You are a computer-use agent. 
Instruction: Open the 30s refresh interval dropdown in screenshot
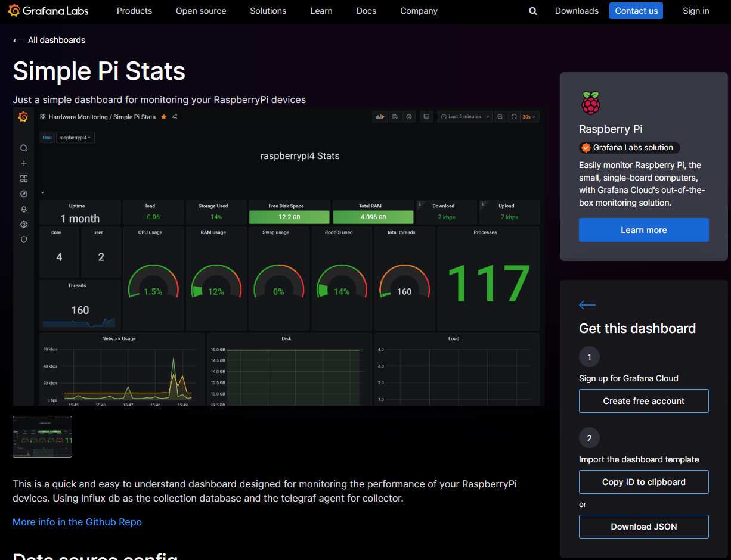click(x=529, y=117)
